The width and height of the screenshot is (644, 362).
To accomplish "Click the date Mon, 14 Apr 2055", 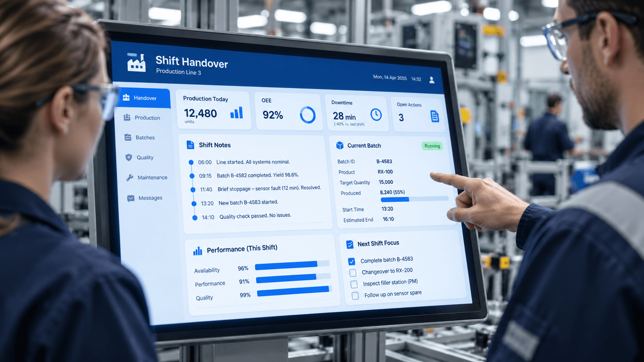I will tap(390, 77).
